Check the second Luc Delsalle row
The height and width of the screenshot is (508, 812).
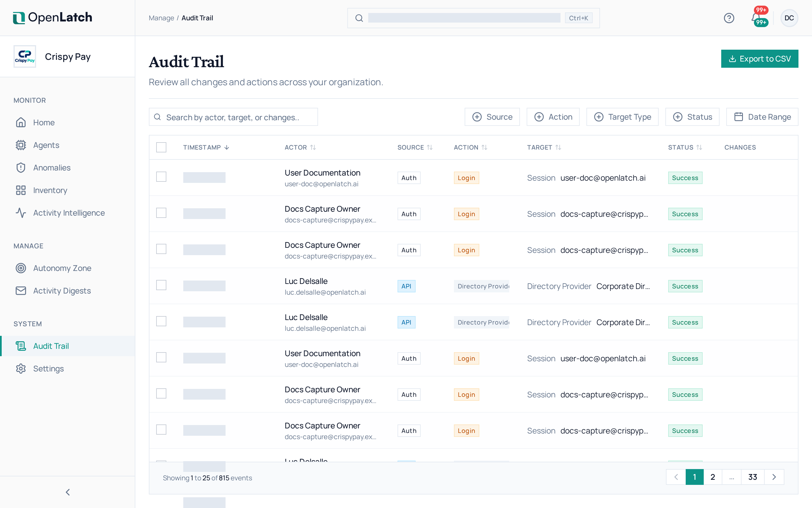click(161, 321)
